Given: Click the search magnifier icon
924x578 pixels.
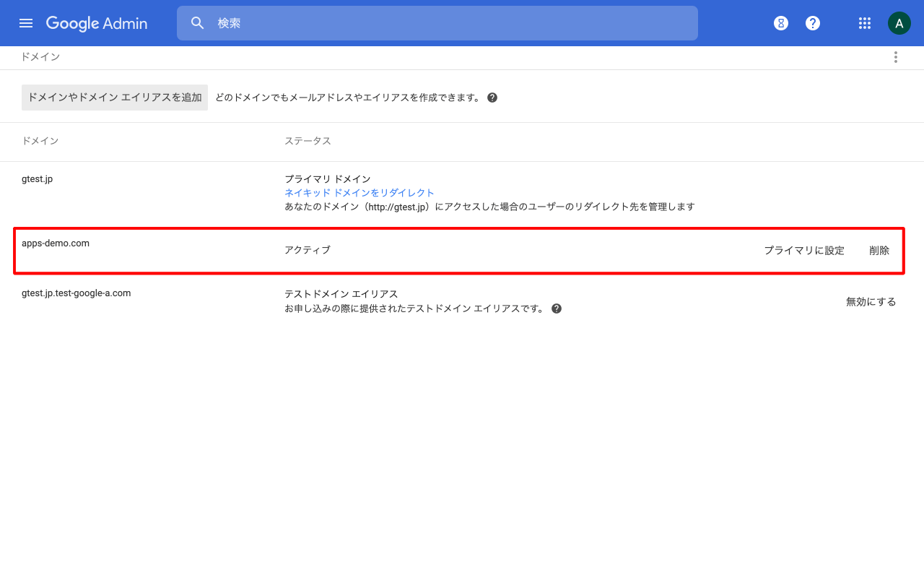Looking at the screenshot, I should pos(198,23).
